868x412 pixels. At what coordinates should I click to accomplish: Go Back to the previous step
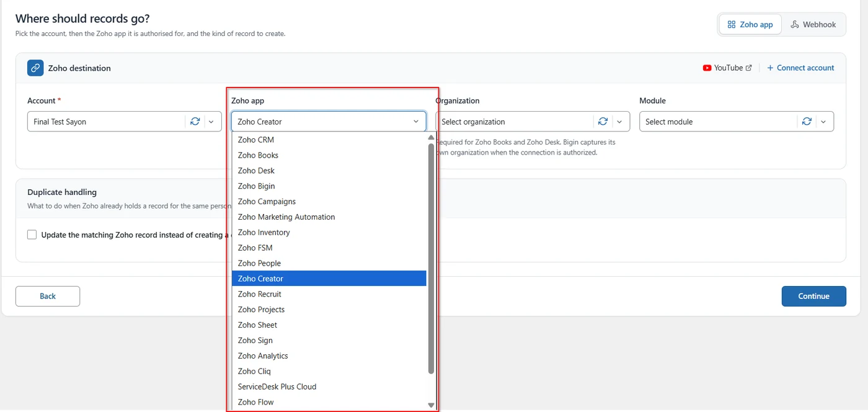click(48, 296)
